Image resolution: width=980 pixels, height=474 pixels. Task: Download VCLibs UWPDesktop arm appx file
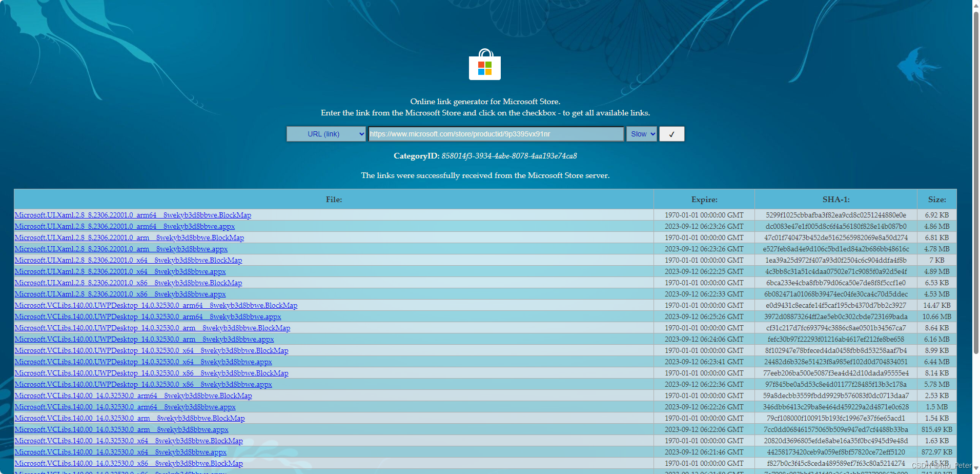[144, 339]
